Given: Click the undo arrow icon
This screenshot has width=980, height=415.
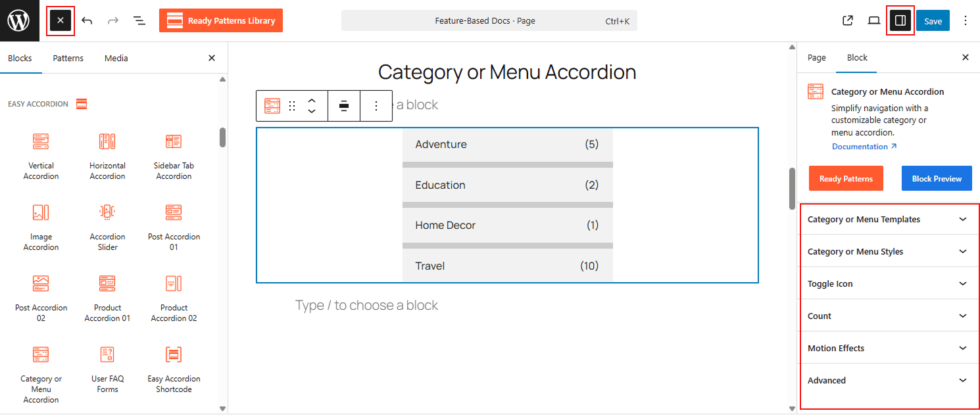Looking at the screenshot, I should click(87, 20).
